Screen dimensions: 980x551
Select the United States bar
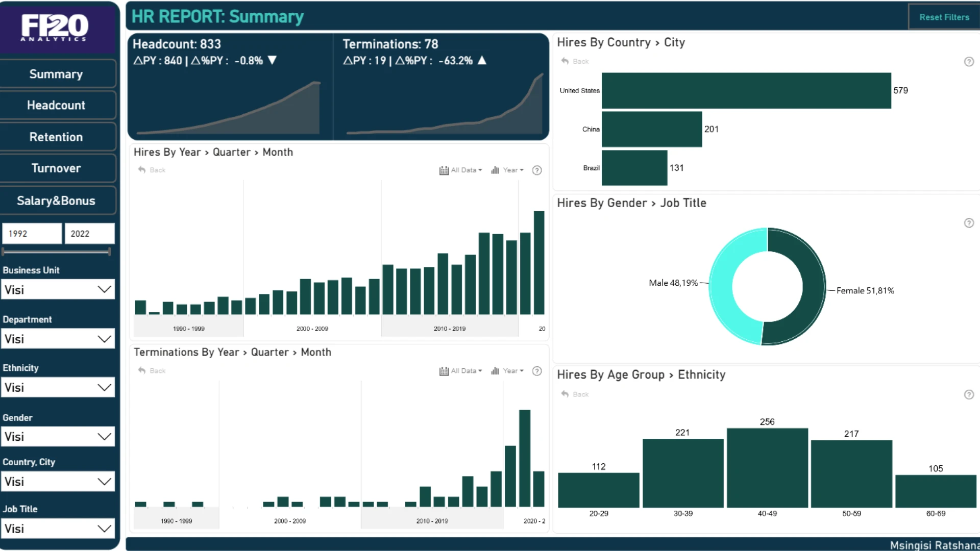[x=746, y=91]
